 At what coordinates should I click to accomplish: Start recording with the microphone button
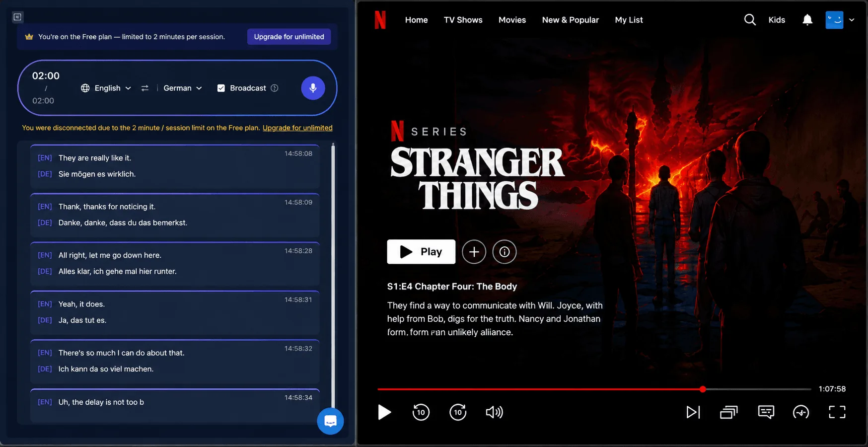point(313,88)
